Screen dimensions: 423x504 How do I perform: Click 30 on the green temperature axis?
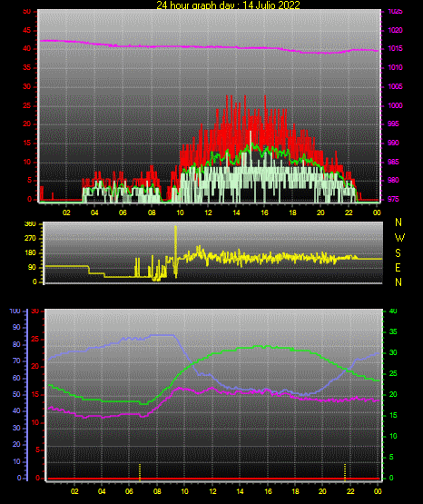393,352
